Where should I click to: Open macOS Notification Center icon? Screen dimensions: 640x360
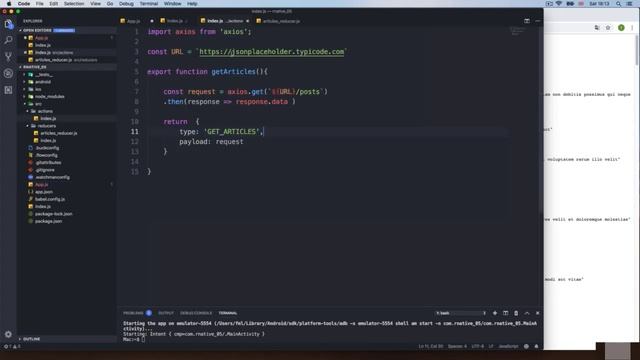tap(630, 4)
